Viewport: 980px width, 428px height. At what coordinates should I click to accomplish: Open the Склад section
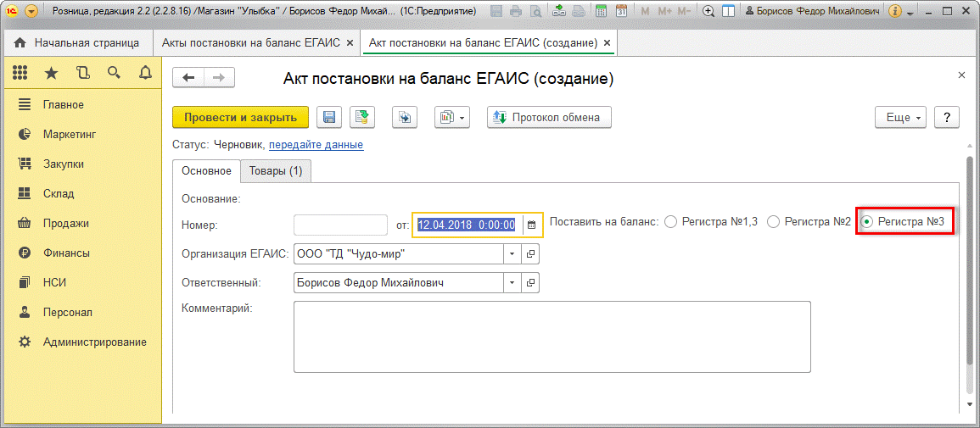click(82, 194)
